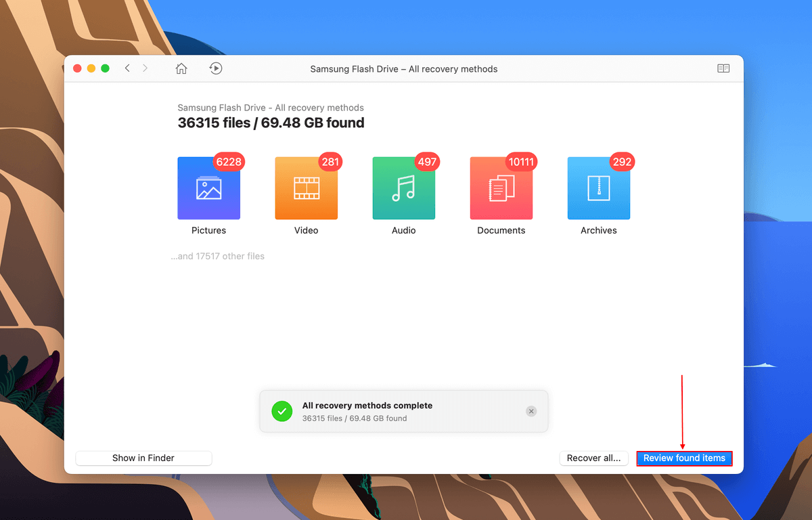Image resolution: width=812 pixels, height=520 pixels.
Task: Navigate back with the left chevron
Action: coord(127,68)
